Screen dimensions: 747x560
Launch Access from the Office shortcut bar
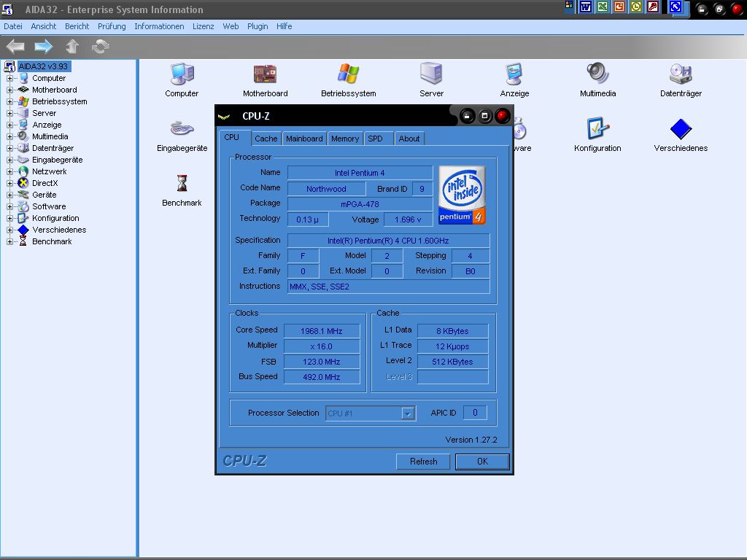(653, 7)
